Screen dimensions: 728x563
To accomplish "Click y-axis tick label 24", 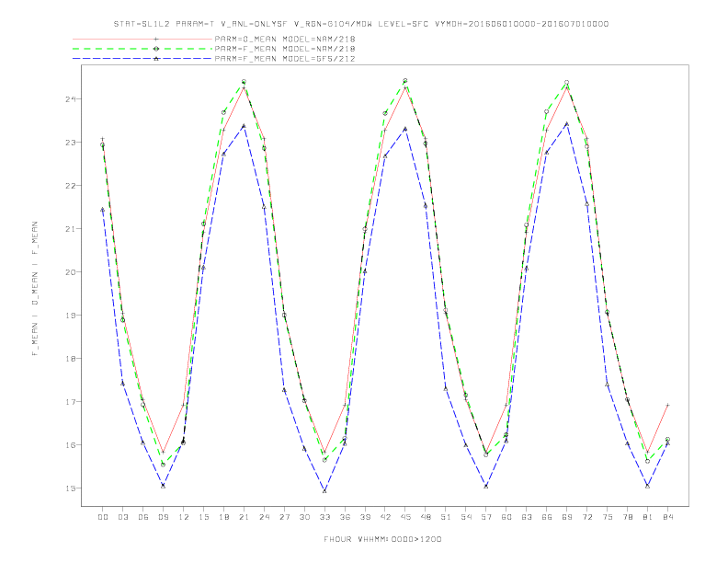I will click(70, 99).
